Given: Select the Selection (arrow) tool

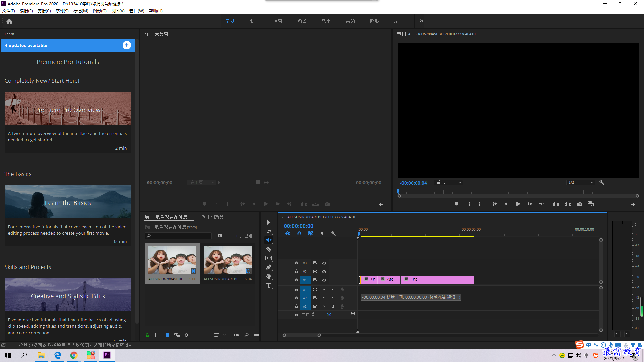Looking at the screenshot, I should click(x=269, y=222).
